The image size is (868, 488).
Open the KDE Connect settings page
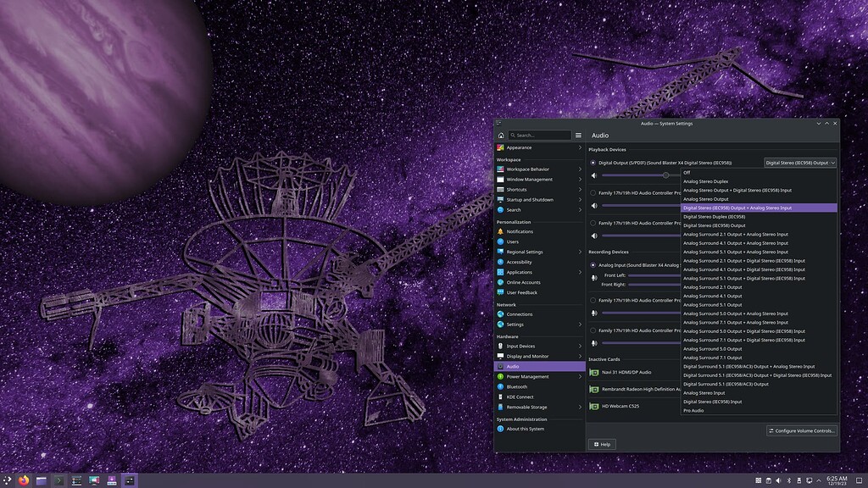(519, 396)
